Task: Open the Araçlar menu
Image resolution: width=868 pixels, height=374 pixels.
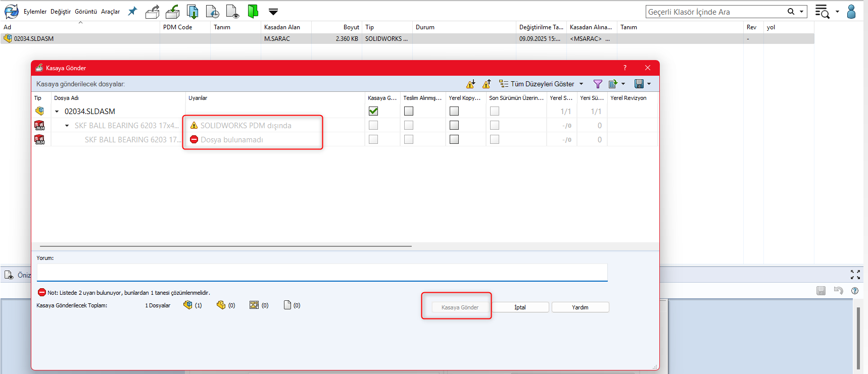Action: 111,12
